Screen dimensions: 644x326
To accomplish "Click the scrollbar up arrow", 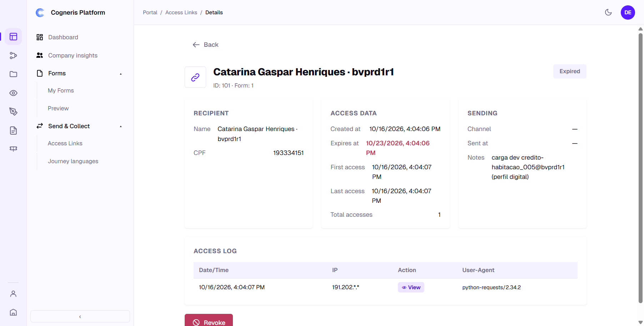I will (x=640, y=29).
